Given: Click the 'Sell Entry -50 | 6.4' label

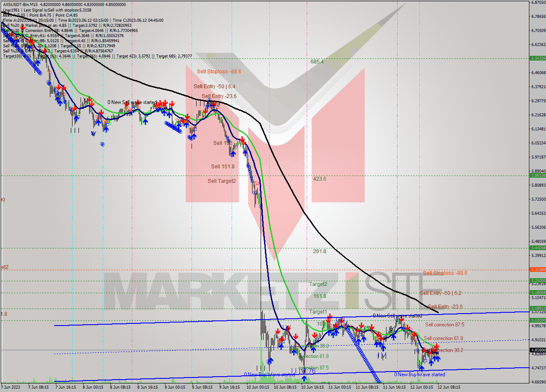Looking at the screenshot, I should coord(215,86).
